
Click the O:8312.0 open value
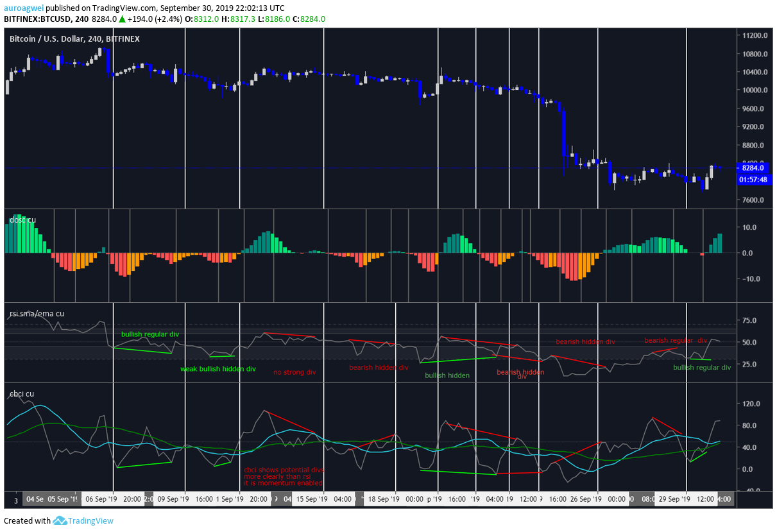202,19
